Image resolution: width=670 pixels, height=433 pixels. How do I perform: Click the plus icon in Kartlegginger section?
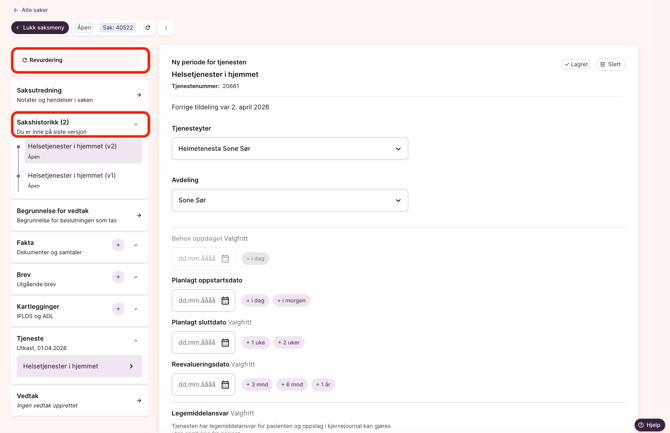coord(118,309)
